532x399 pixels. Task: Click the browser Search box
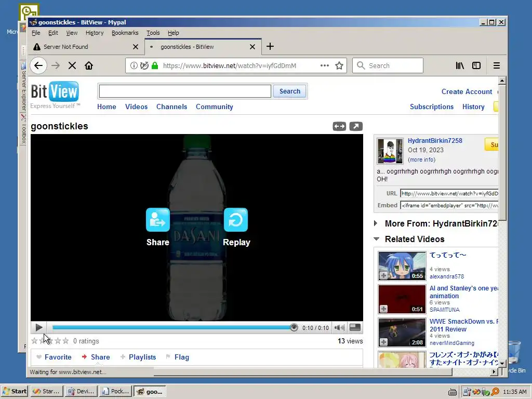pos(388,65)
